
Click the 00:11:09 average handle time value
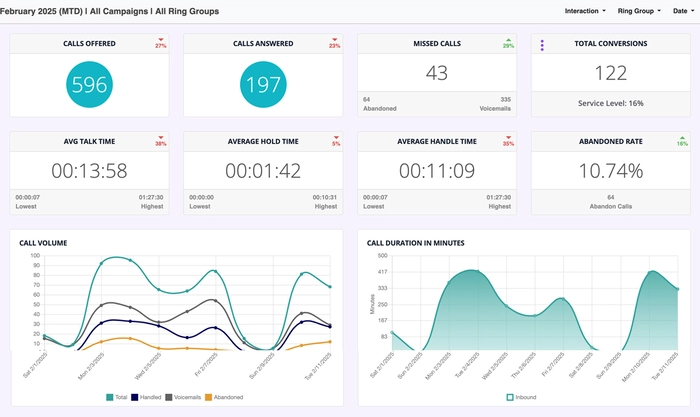point(437,171)
